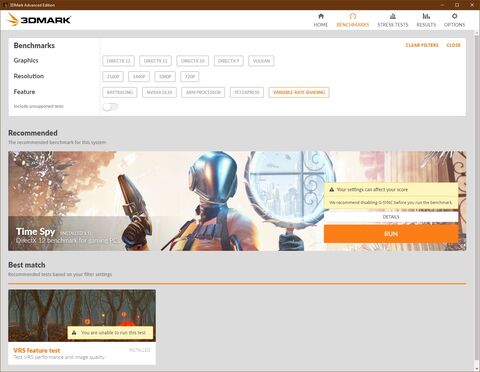Disable the Variable-Rate Shading filter
The width and height of the screenshot is (480, 372).
click(x=299, y=92)
